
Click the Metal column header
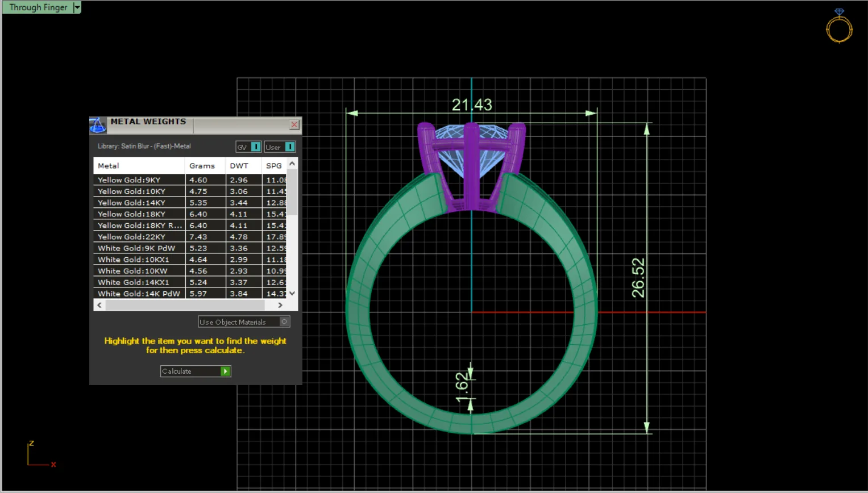pyautogui.click(x=139, y=166)
